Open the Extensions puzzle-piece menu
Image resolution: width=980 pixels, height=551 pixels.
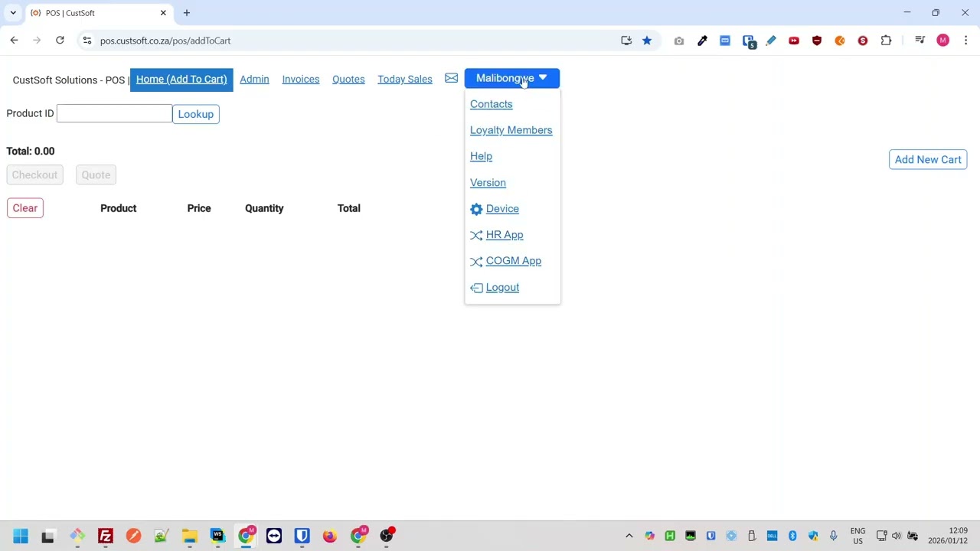tap(886, 41)
